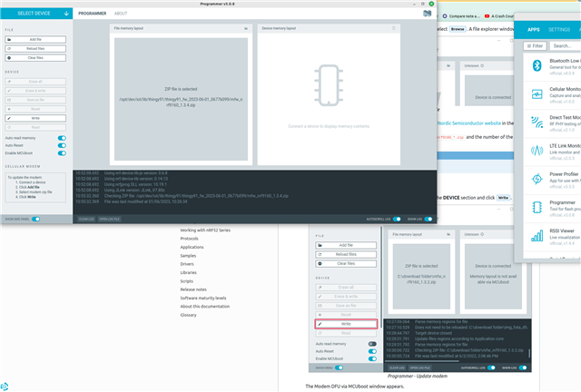Disable the Enable MCUboot switch

[62, 153]
